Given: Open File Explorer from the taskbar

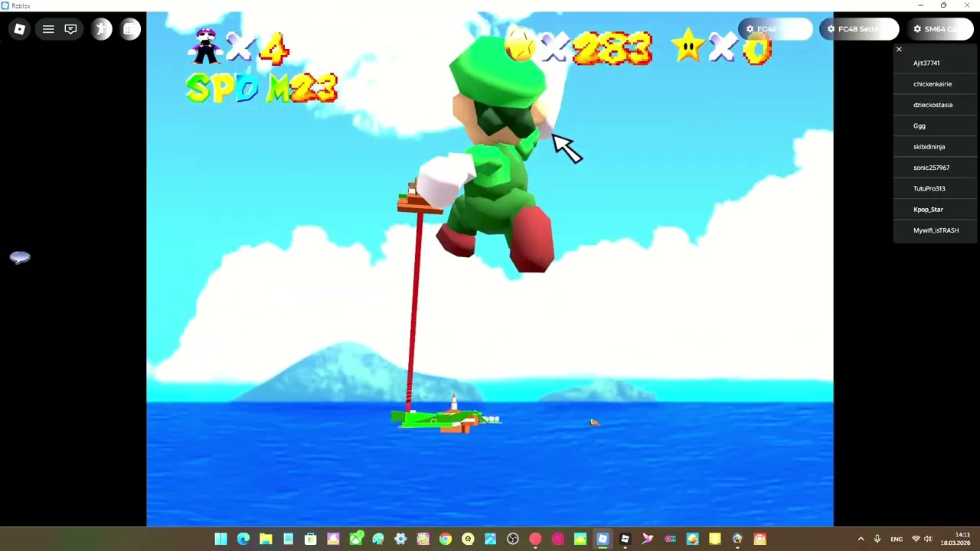Looking at the screenshot, I should coord(266,539).
